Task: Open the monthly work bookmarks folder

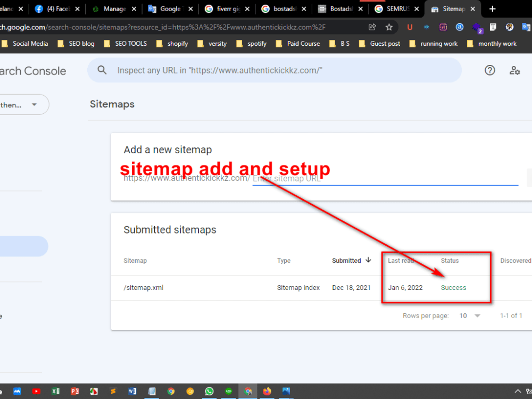Action: pos(492,44)
